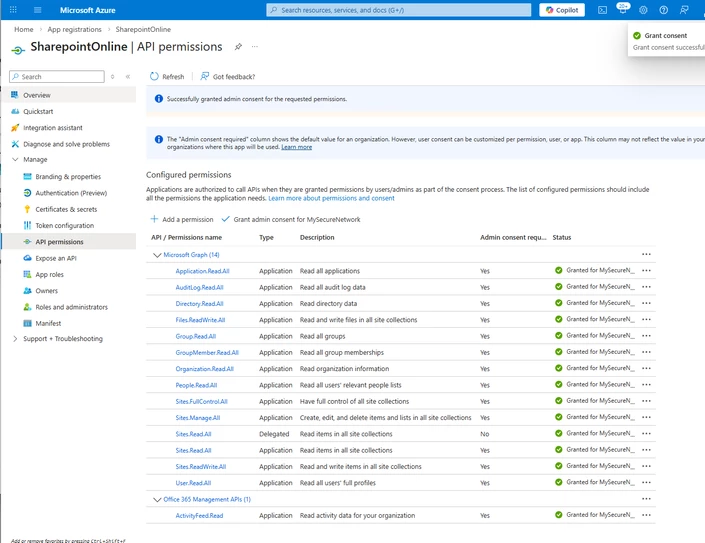Sort by the Status column header
This screenshot has width=705, height=543.
point(562,237)
